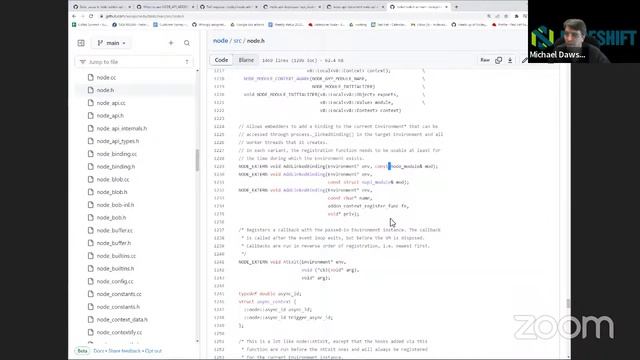Click the first bookmark bar item
Image resolution: width=640 pixels, height=360 pixels.
click(x=90, y=24)
